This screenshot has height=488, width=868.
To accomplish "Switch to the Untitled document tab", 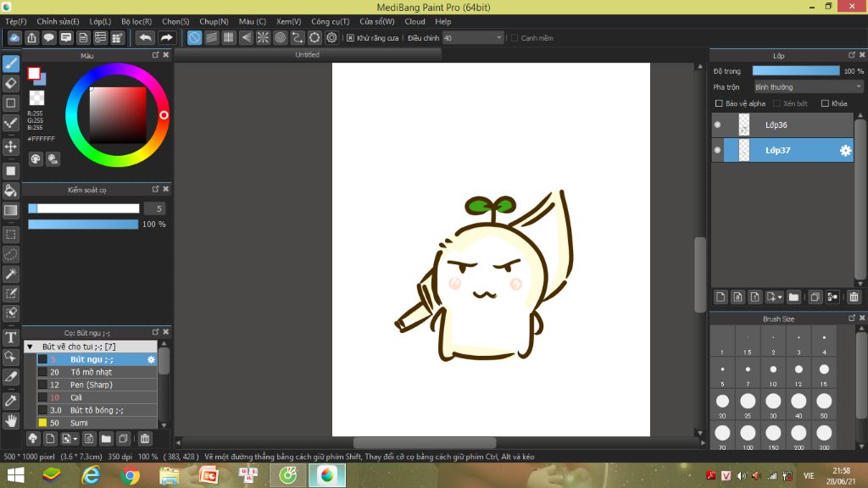I will point(307,55).
